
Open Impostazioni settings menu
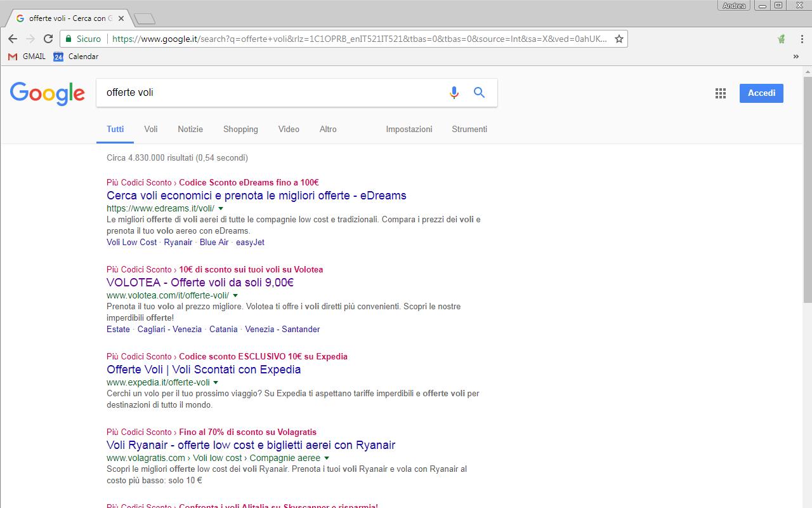(409, 129)
